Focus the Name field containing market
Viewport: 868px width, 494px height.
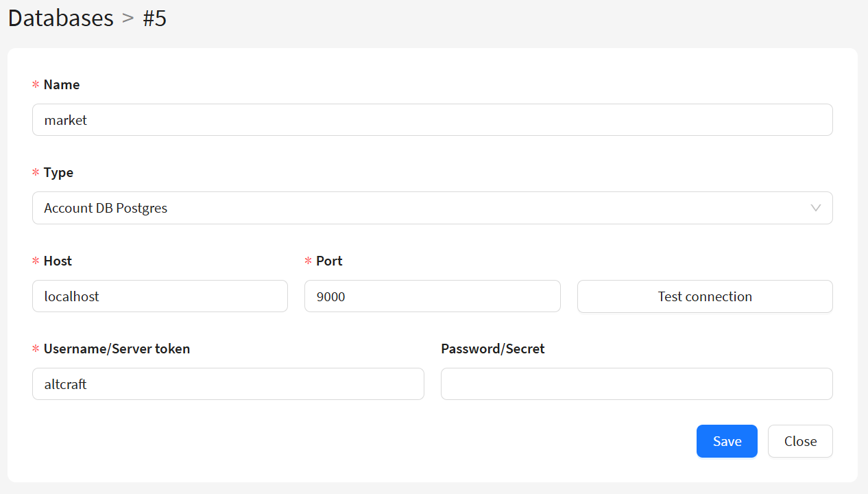432,120
